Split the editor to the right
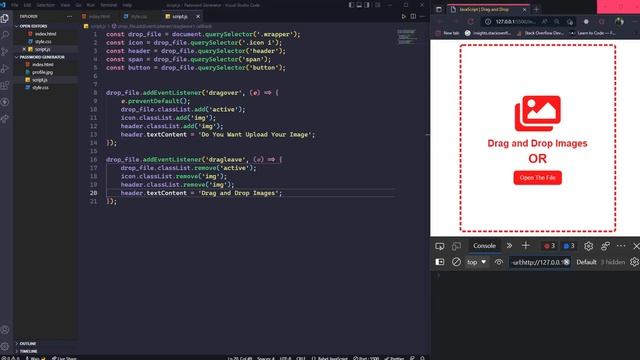Image resolution: width=640 pixels, height=360 pixels. pyautogui.click(x=413, y=16)
